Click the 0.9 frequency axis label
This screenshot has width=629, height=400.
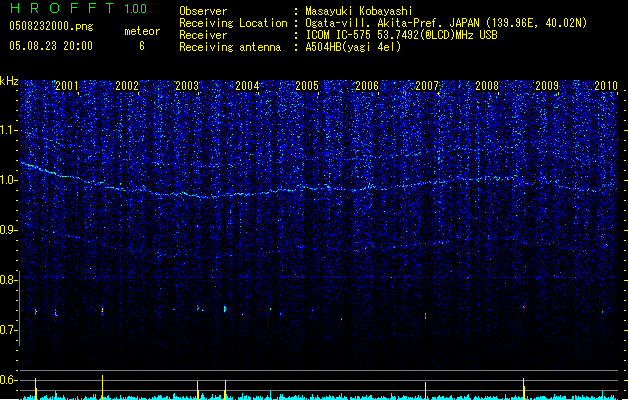coord(9,230)
